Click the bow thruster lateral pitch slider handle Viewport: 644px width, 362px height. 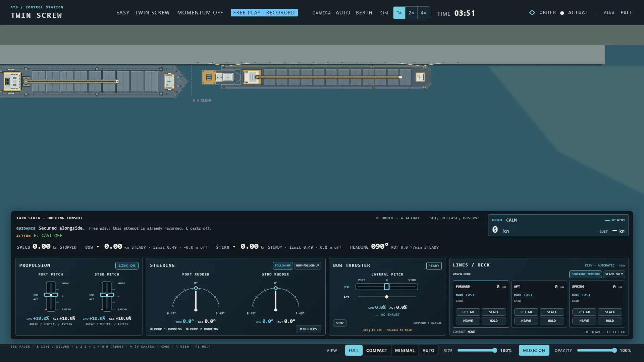click(387, 287)
